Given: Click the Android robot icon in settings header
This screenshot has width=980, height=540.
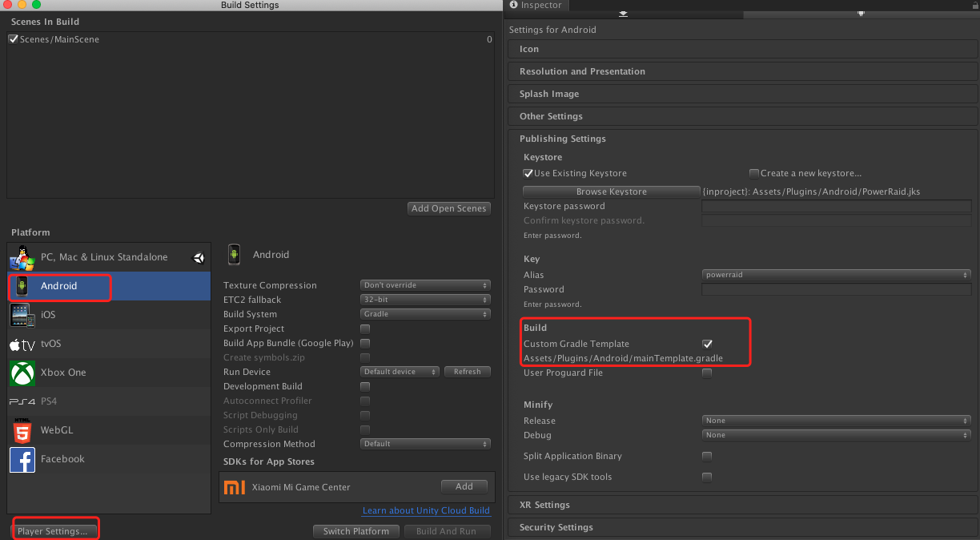Looking at the screenshot, I should (x=234, y=254).
